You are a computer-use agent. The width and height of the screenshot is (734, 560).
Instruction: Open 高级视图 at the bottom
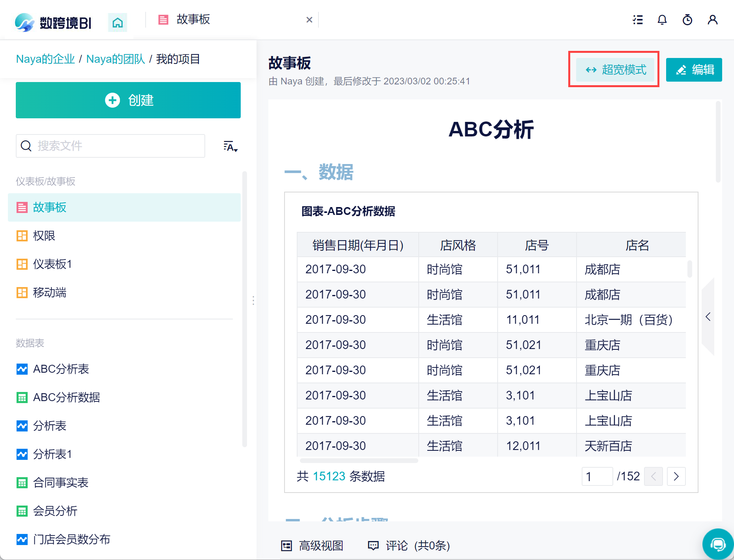[x=312, y=546]
